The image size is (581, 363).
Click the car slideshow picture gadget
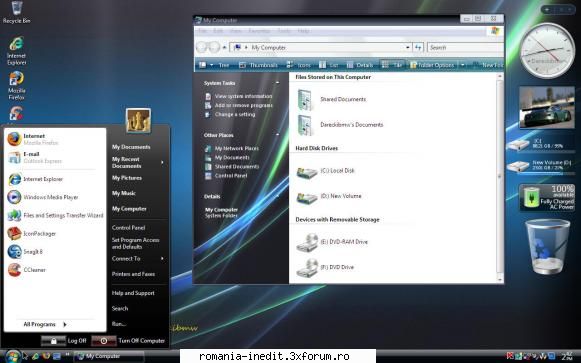tap(547, 107)
